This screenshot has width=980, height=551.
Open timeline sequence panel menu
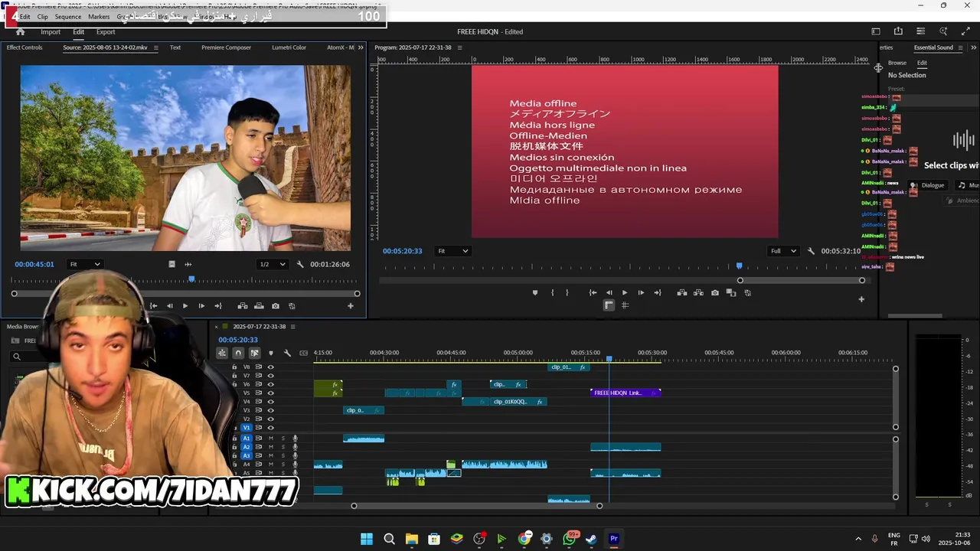click(292, 327)
